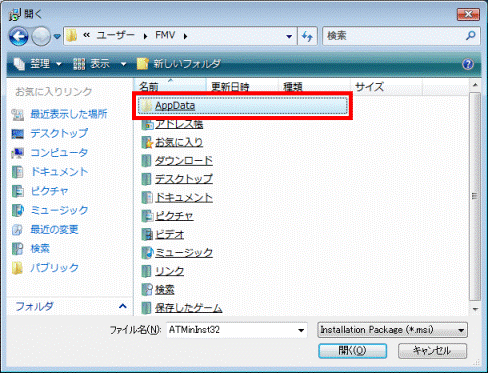Open the 表示 views menu

pyautogui.click(x=92, y=63)
